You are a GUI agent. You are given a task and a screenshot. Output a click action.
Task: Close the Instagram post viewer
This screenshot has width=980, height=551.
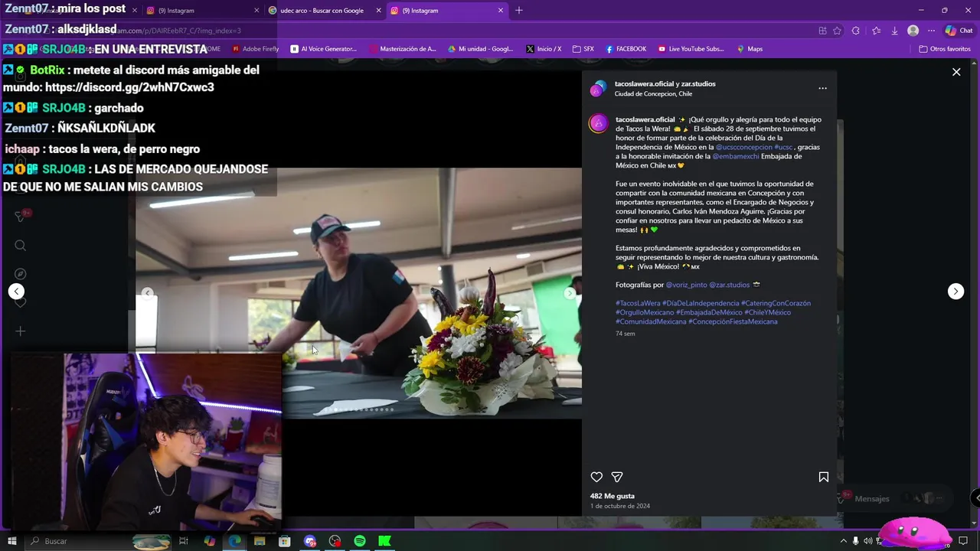click(956, 72)
